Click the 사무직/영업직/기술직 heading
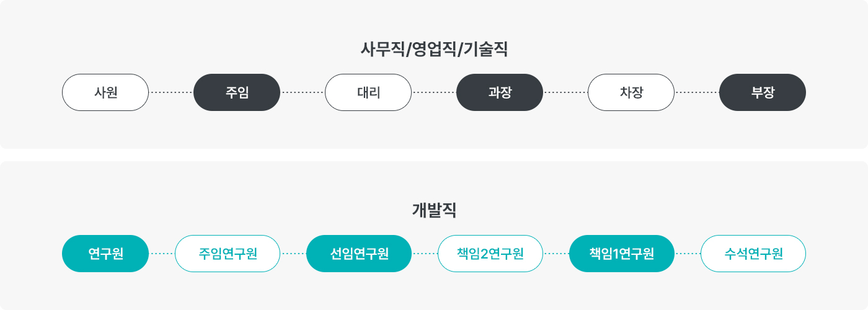Image resolution: width=868 pixels, height=310 pixels. tap(434, 49)
